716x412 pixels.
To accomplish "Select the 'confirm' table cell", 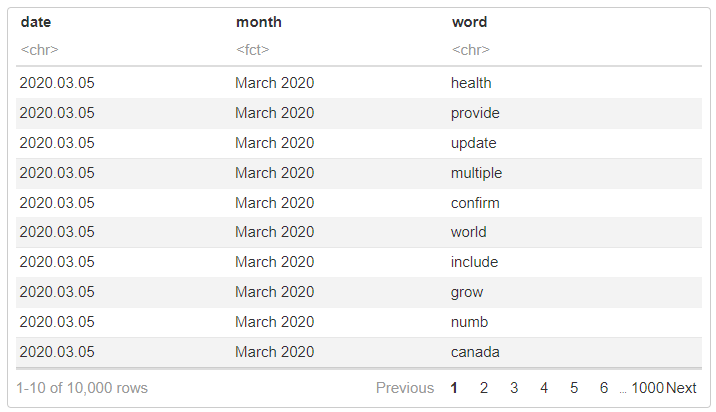I will tap(475, 203).
